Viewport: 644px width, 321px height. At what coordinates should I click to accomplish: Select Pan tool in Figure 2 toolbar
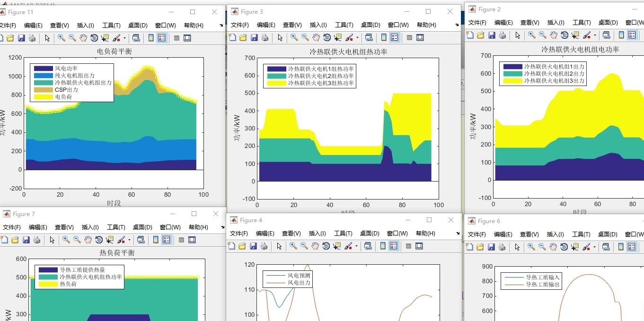tap(554, 35)
